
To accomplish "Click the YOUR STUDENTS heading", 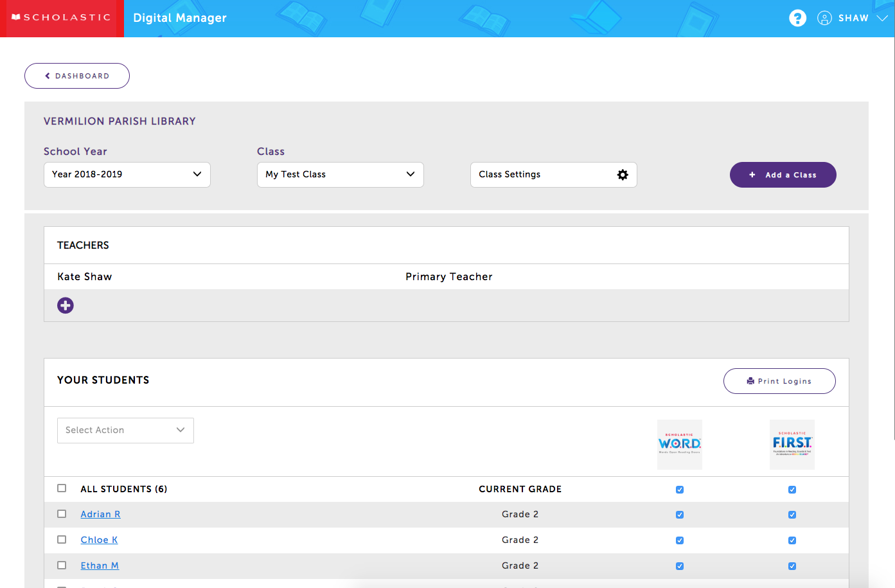I will coord(103,380).
